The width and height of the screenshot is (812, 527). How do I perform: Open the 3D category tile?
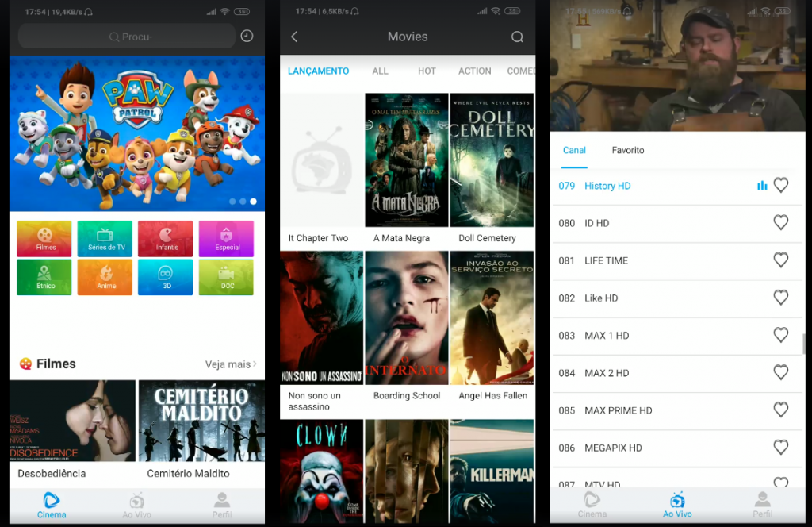(165, 277)
